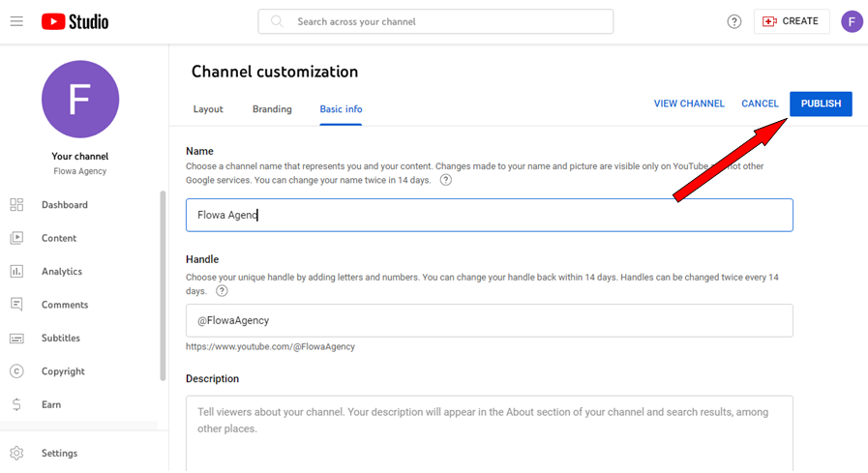Screen dimensions: 868x473
Task: Open Analytics section label
Action: [61, 271]
